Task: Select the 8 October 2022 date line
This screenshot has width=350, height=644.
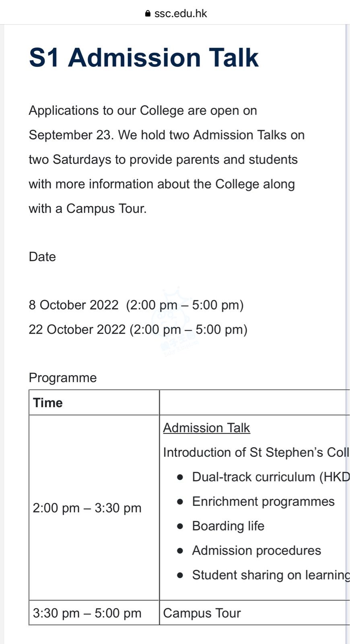Action: (136, 305)
